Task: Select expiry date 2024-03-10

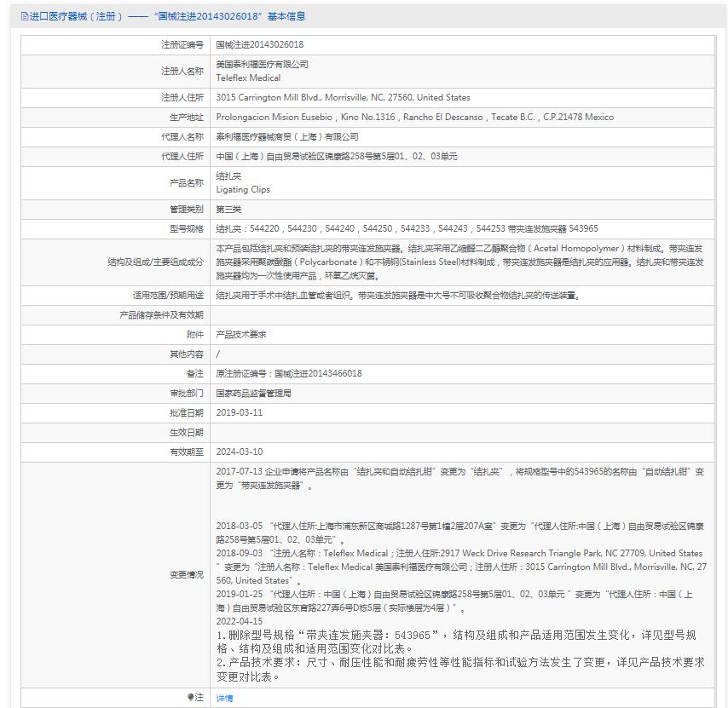Action: (239, 452)
